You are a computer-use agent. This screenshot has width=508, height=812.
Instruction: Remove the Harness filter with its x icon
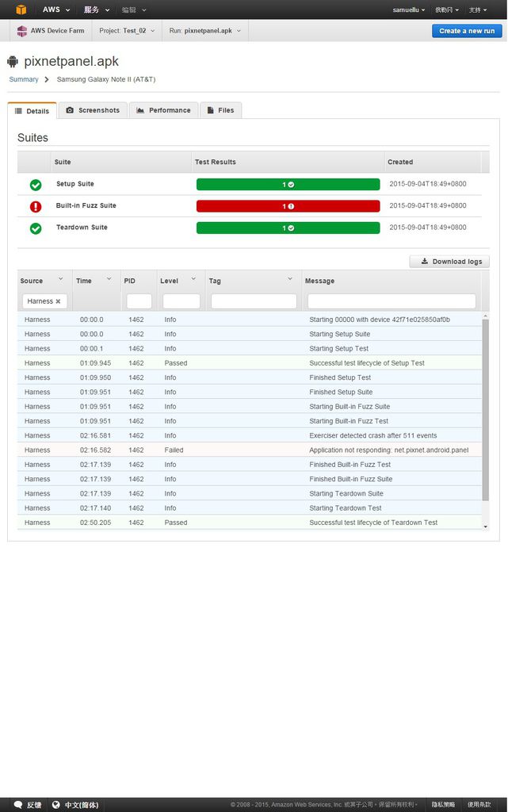click(x=58, y=301)
